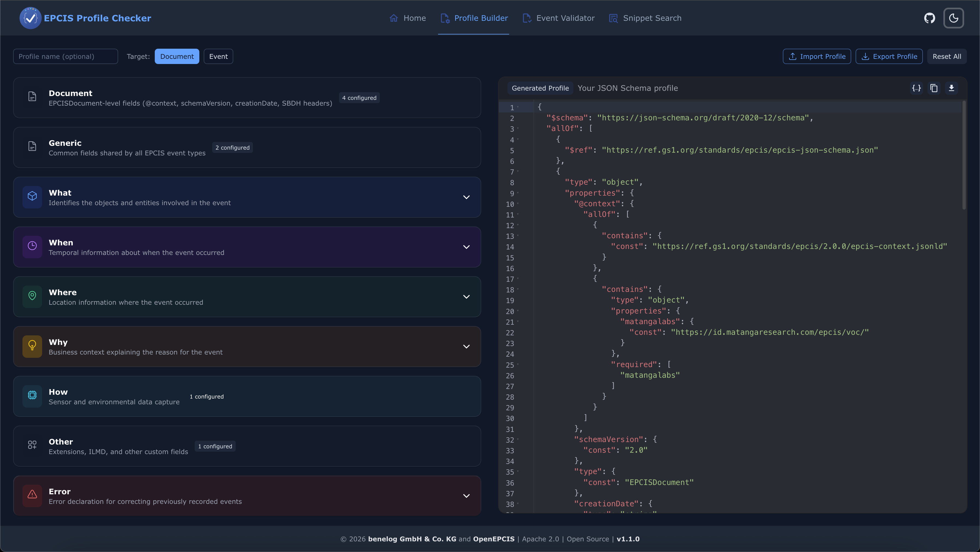
Task: Go to the Home page
Action: coord(407,18)
